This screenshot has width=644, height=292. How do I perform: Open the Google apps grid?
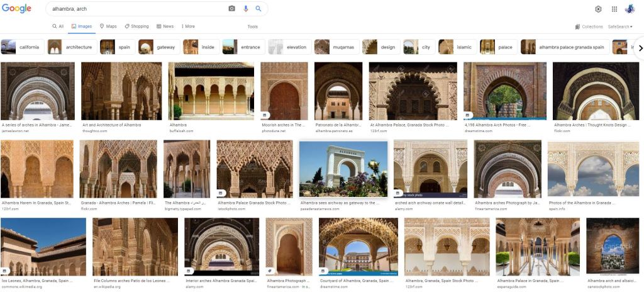point(614,9)
